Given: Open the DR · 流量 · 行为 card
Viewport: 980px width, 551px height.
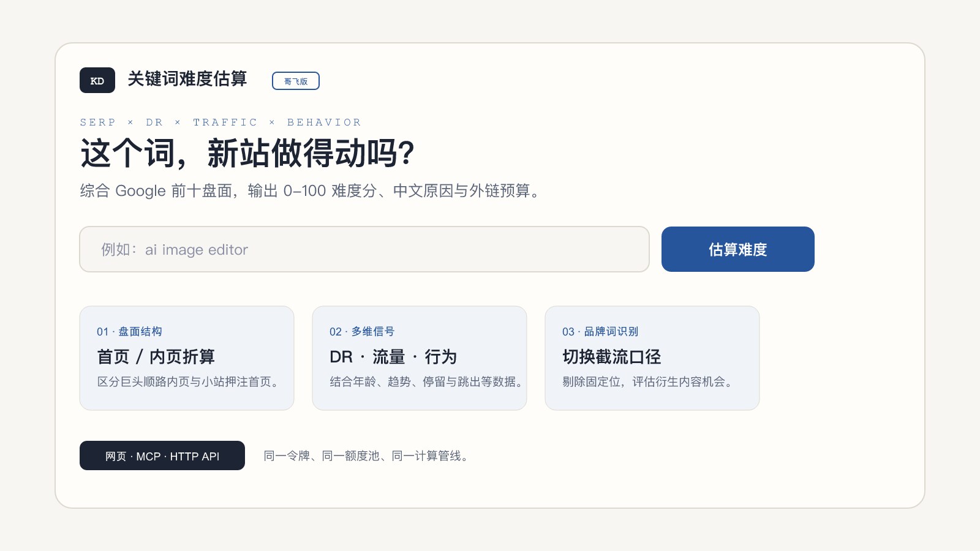Looking at the screenshot, I should (x=420, y=358).
